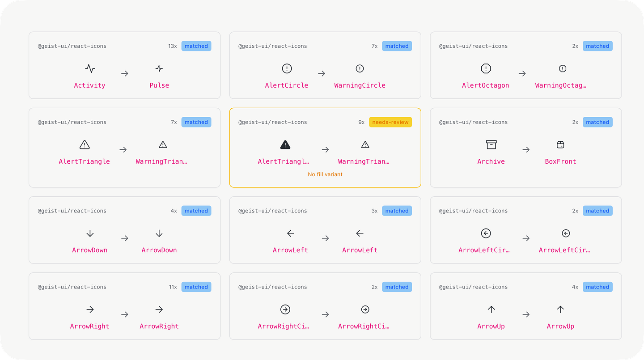Image resolution: width=644 pixels, height=360 pixels.
Task: Select the "WarningCircle" name label
Action: 360,85
